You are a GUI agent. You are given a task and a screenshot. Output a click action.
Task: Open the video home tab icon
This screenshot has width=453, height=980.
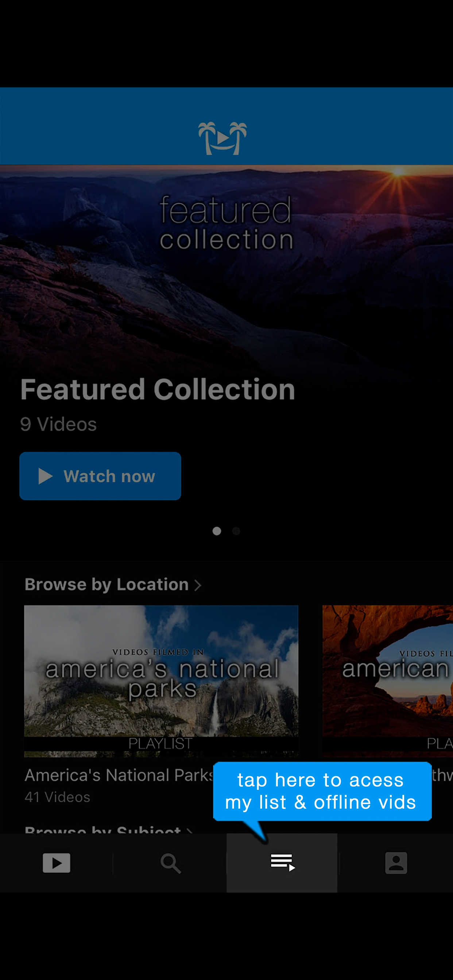pyautogui.click(x=56, y=863)
